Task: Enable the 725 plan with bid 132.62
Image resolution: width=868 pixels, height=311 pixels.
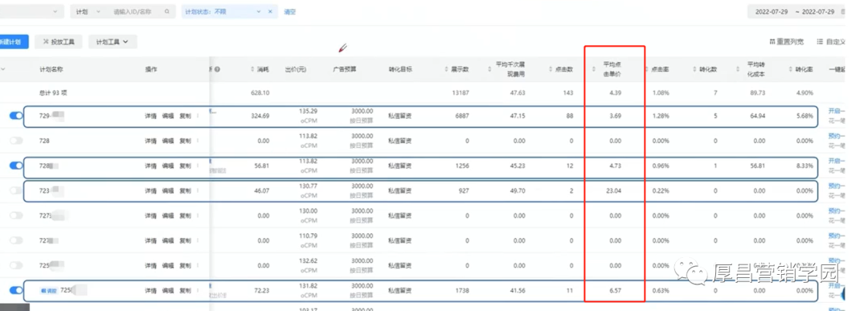Action: tap(17, 265)
